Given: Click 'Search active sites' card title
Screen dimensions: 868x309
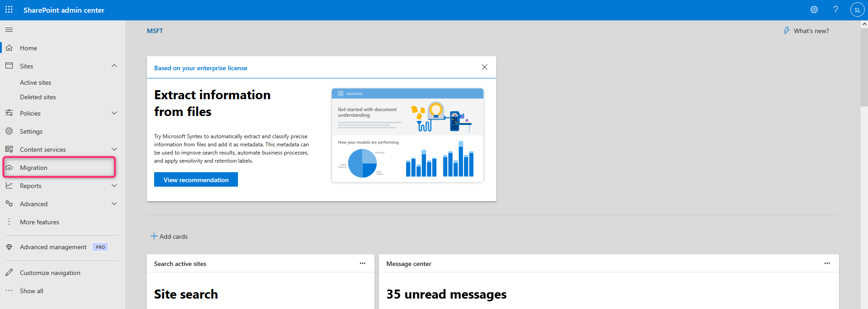Looking at the screenshot, I should 180,264.
